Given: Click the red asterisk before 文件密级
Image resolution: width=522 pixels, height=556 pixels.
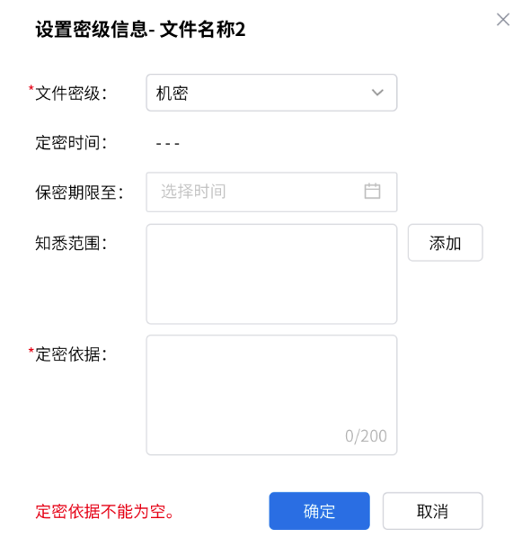Looking at the screenshot, I should tap(31, 87).
